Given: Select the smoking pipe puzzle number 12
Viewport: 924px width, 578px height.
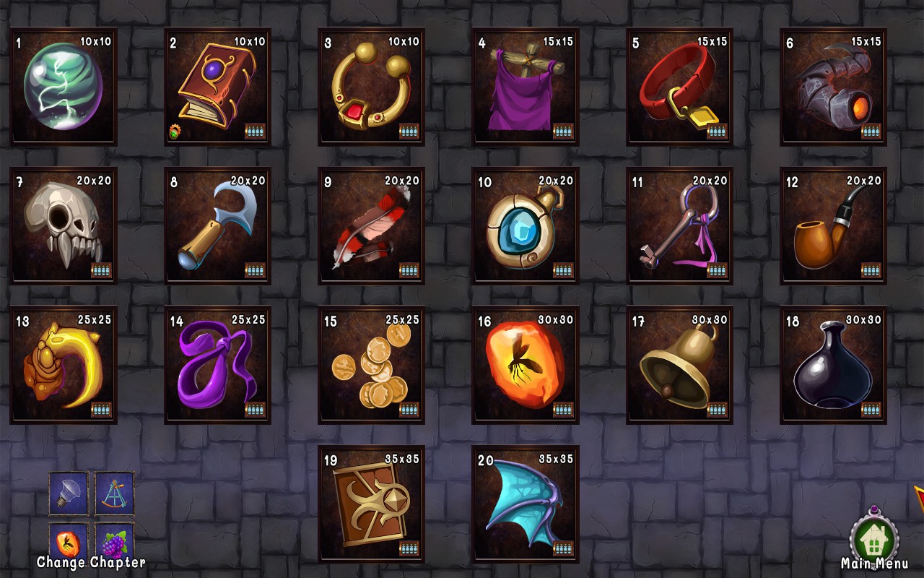Looking at the screenshot, I should point(833,226).
